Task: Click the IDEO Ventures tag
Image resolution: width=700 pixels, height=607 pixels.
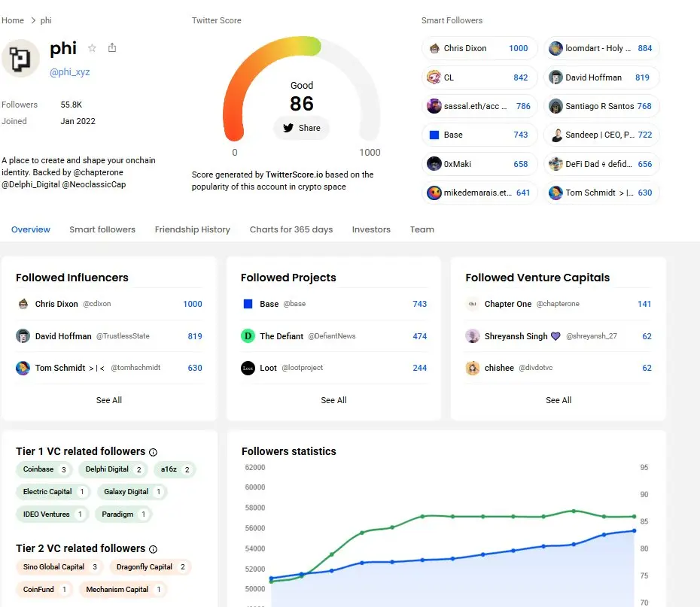Action: [52, 514]
